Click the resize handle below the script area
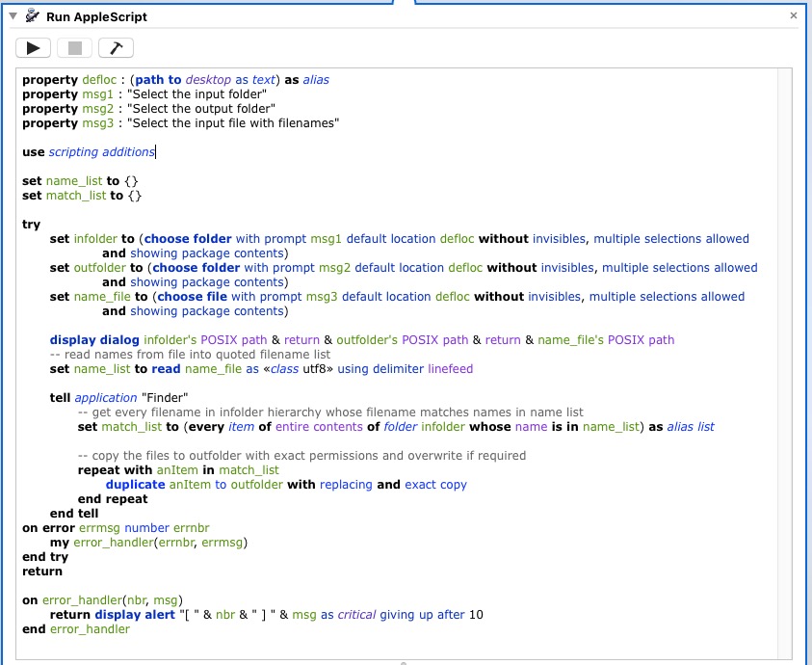812x665 pixels. 404,663
